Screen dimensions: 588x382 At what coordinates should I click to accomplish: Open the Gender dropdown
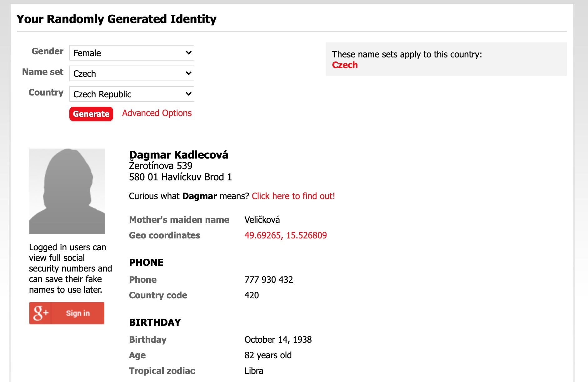click(132, 53)
